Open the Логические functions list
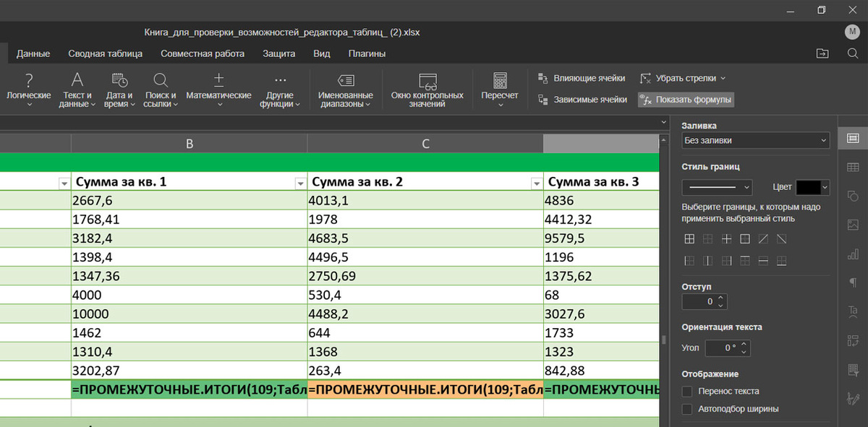868x427 pixels. (29, 90)
